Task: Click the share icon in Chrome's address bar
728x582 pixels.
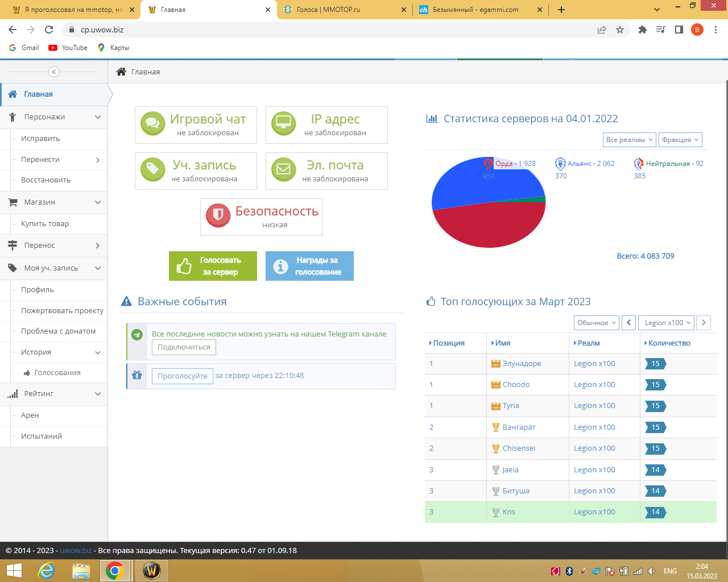Action: point(602,30)
